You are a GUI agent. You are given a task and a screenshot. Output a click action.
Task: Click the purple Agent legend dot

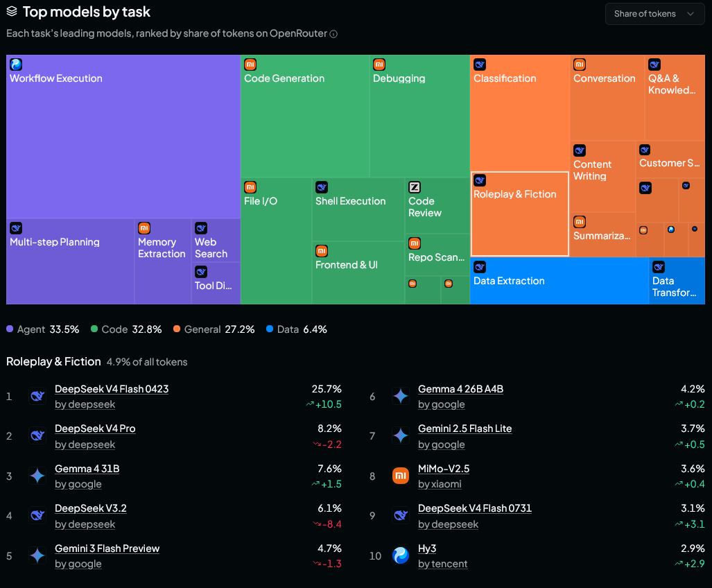(x=10, y=329)
